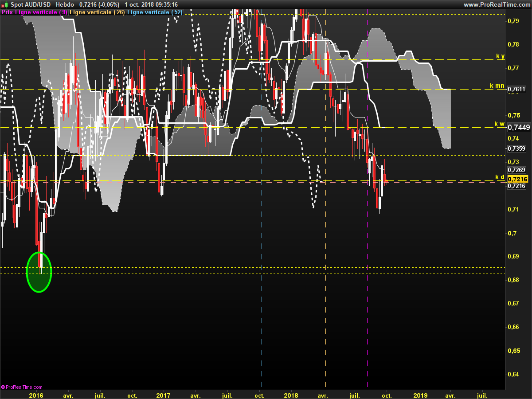Click the 2016 label on time axis
Image resolution: width=532 pixels, height=399 pixels.
[36, 395]
